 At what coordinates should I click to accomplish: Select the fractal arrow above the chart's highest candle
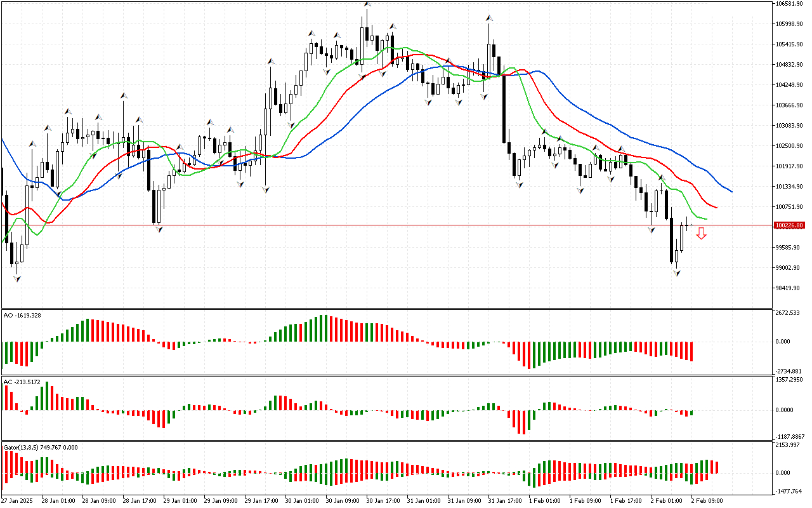coord(367,4)
